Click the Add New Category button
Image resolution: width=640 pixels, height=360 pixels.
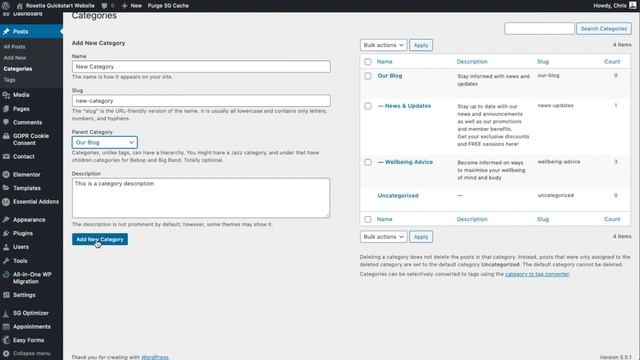pos(100,239)
